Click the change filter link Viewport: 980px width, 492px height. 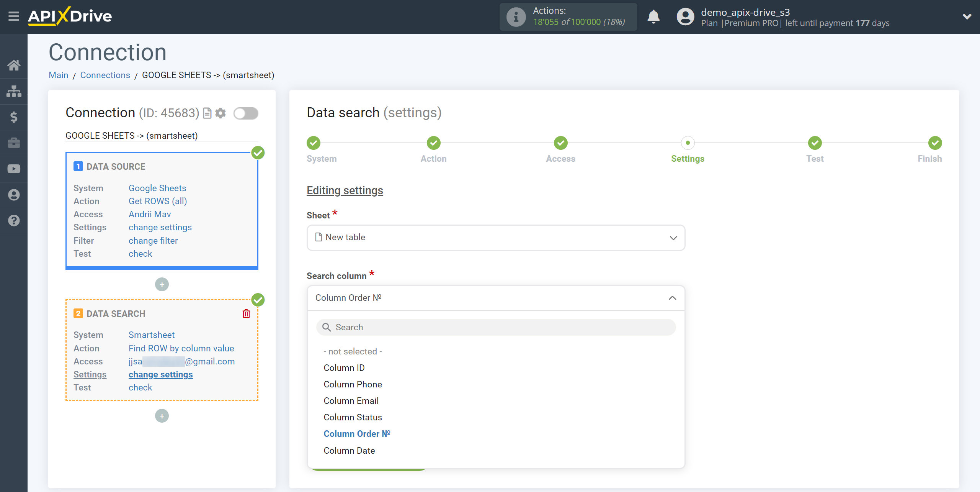(153, 241)
